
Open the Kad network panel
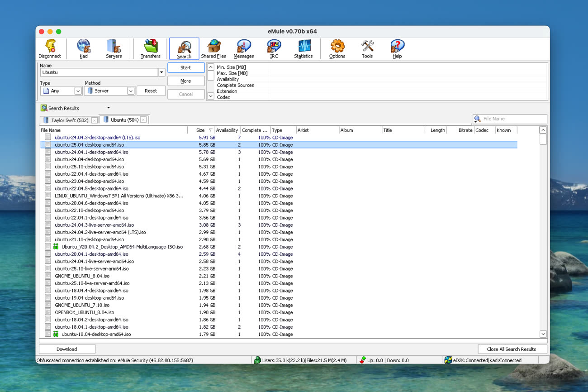[x=84, y=49]
